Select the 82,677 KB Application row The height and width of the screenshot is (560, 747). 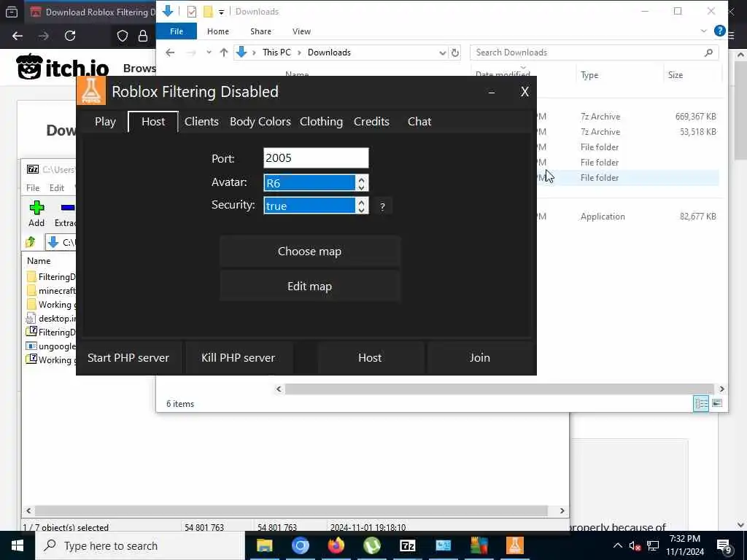[x=627, y=216]
